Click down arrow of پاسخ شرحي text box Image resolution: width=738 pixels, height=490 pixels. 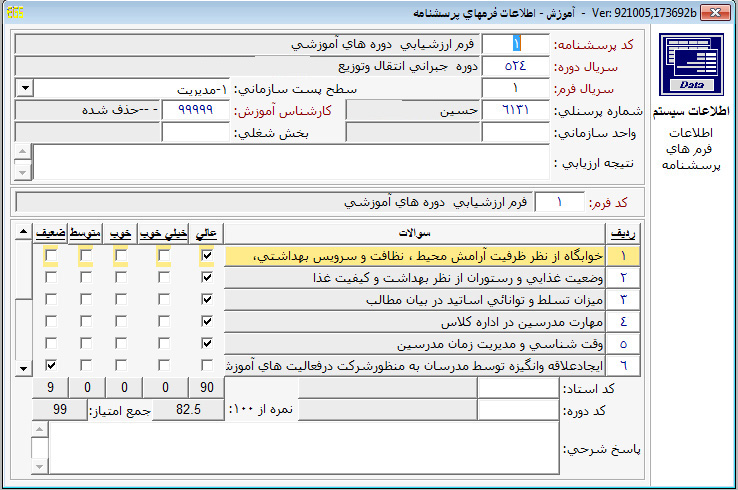point(40,466)
